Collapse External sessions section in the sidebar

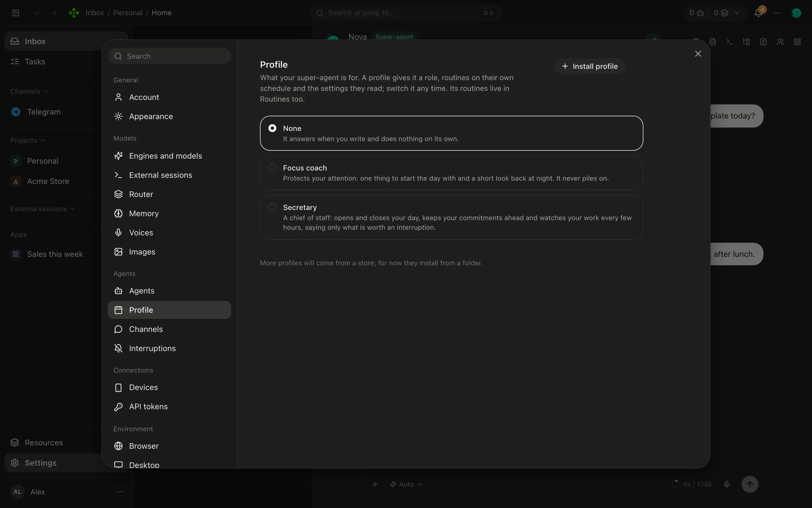(42, 209)
